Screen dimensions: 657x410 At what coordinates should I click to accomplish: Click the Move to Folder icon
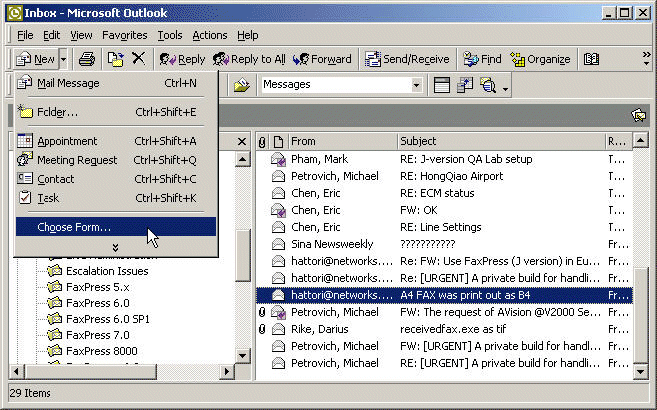pos(116,60)
